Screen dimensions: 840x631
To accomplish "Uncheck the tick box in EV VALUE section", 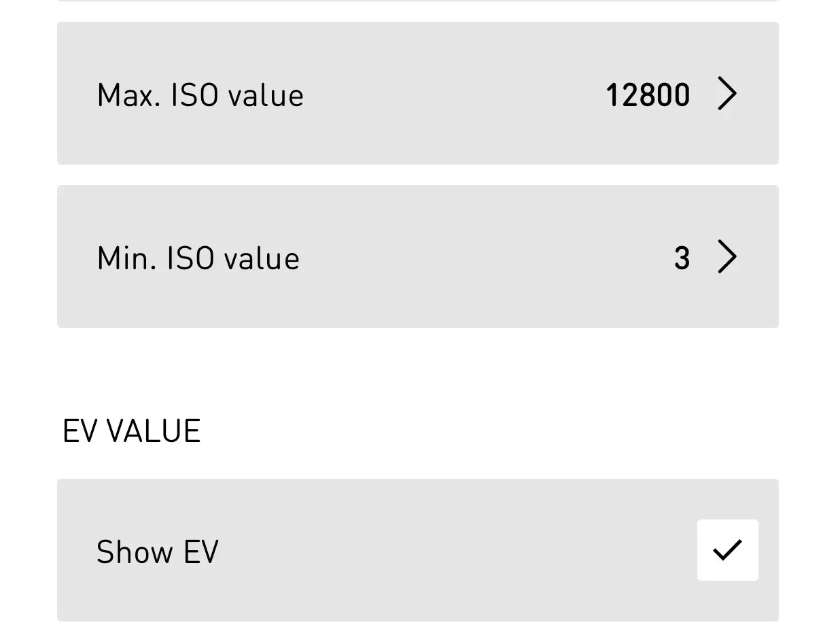I will (x=727, y=550).
